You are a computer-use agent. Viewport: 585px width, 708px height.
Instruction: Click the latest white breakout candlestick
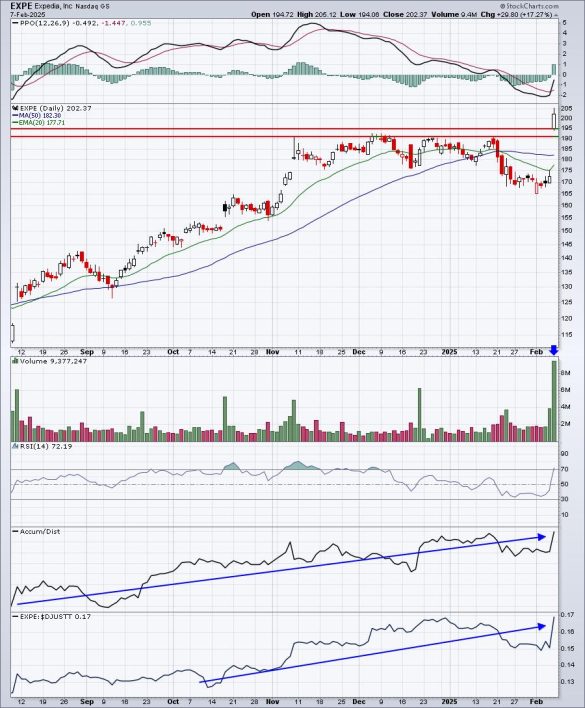click(x=555, y=119)
